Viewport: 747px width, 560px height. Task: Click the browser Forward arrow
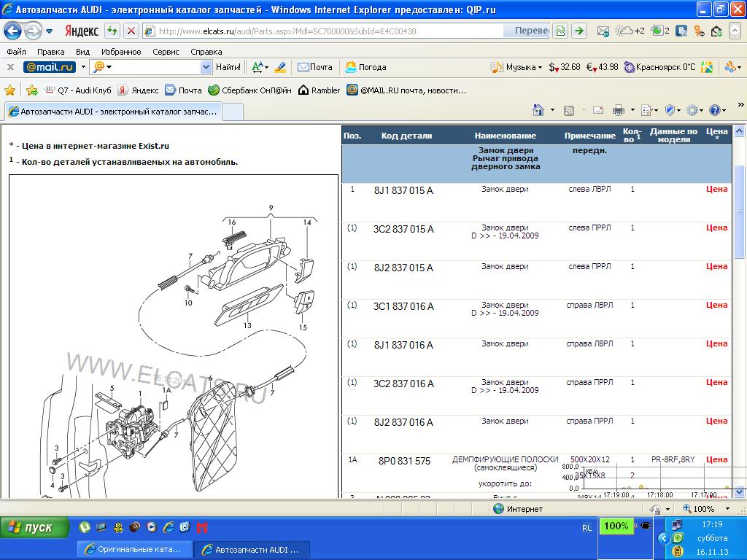(33, 31)
